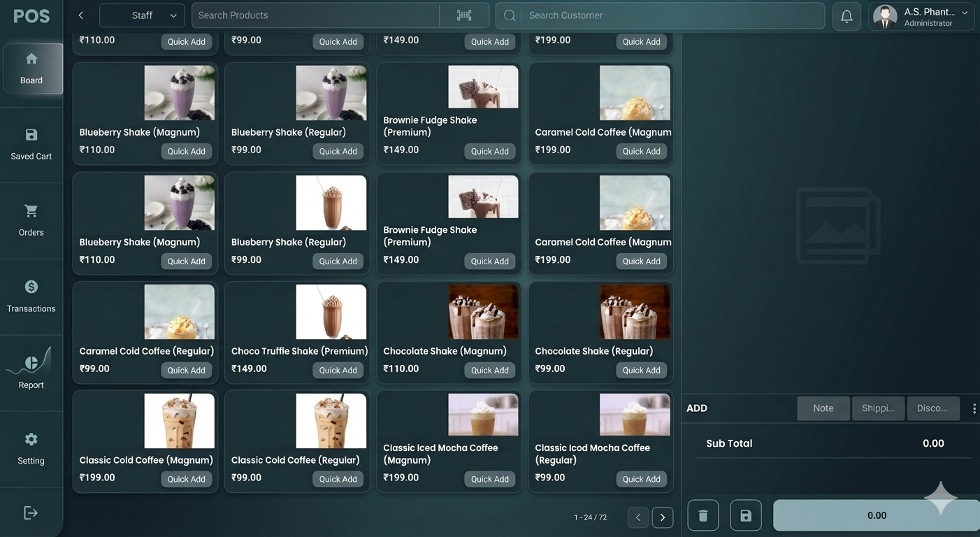The width and height of the screenshot is (980, 537).
Task: Click the "1 - 24 / 72" page counter
Action: pos(591,517)
